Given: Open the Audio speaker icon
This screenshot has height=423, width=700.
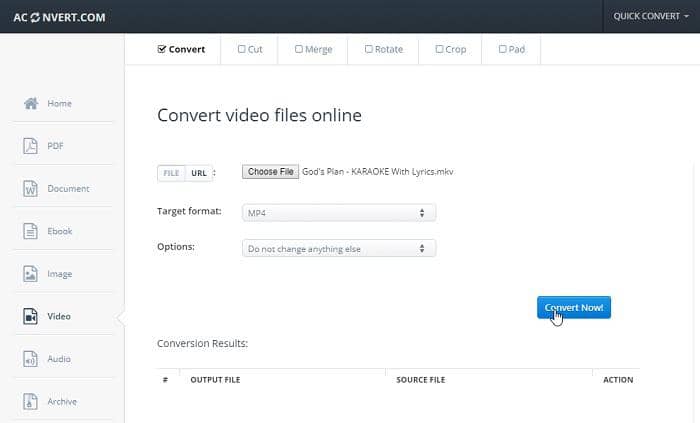Looking at the screenshot, I should pos(30,359).
